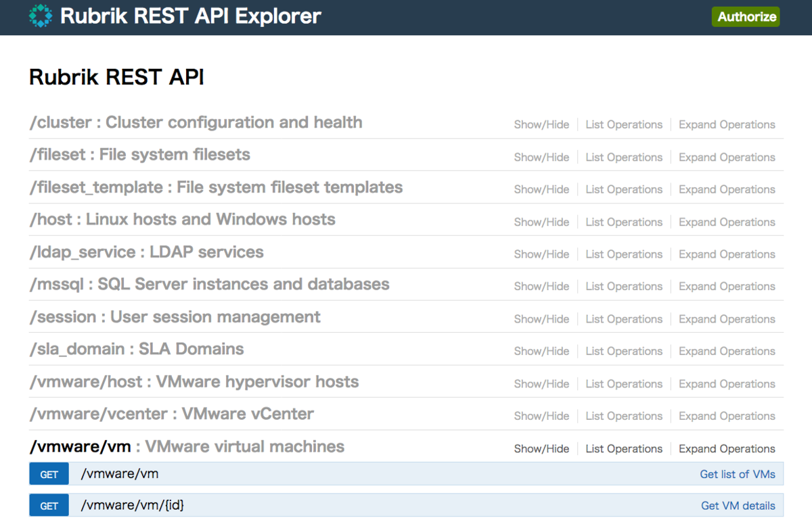Click the Get VM details description

tap(738, 506)
